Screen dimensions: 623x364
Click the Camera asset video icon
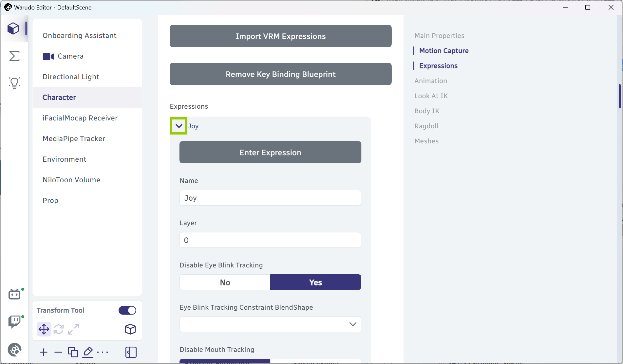point(48,56)
